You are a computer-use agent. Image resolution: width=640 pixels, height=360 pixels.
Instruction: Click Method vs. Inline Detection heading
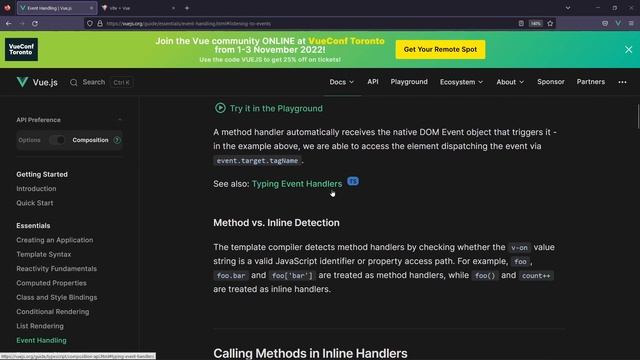[276, 222]
